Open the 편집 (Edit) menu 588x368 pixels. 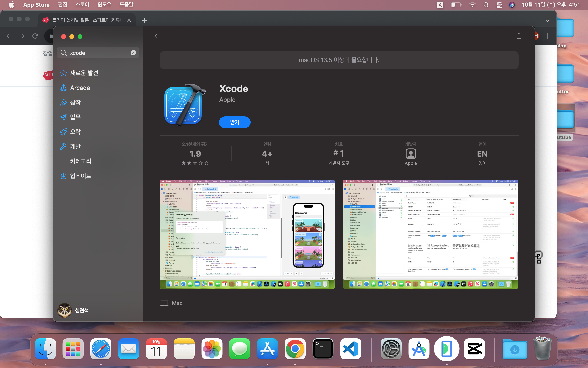pos(62,5)
